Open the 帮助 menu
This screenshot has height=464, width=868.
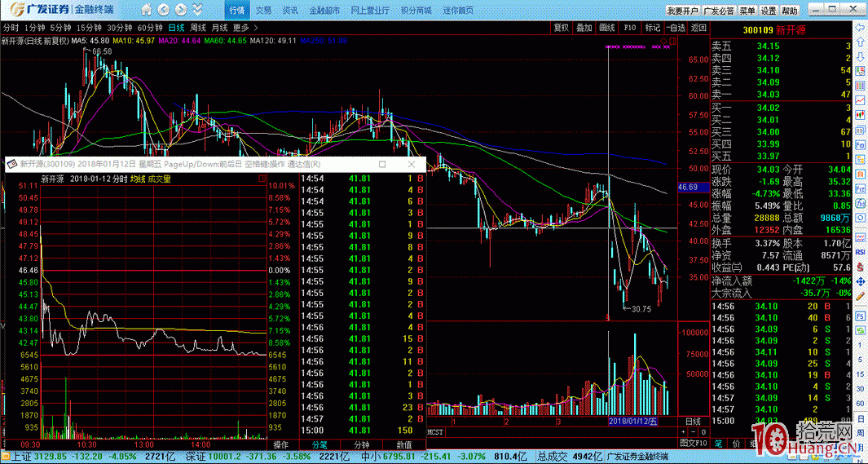click(790, 11)
